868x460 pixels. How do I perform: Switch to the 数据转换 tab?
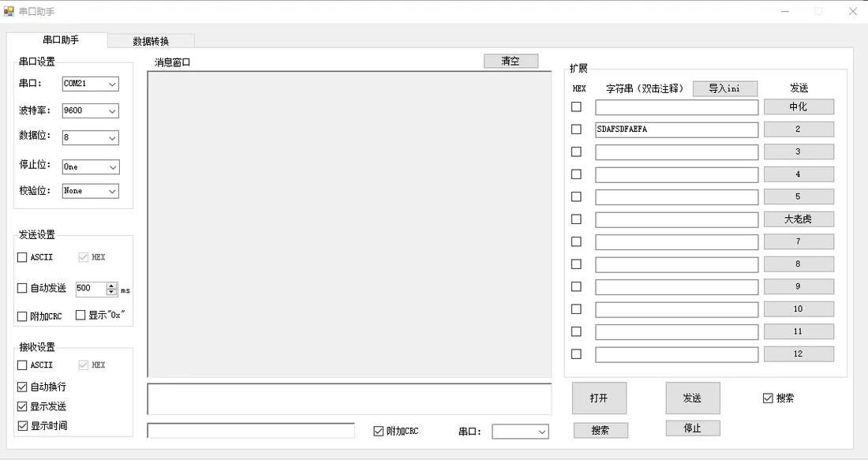click(151, 41)
